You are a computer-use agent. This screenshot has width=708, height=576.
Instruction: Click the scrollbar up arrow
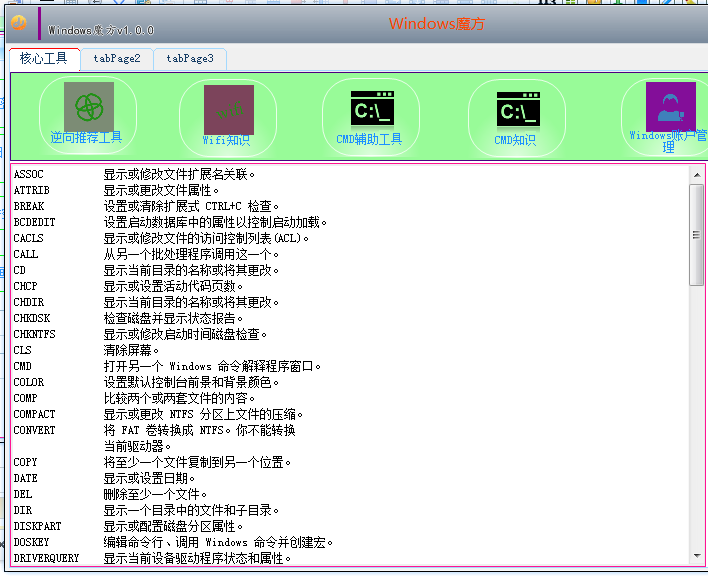tap(697, 175)
